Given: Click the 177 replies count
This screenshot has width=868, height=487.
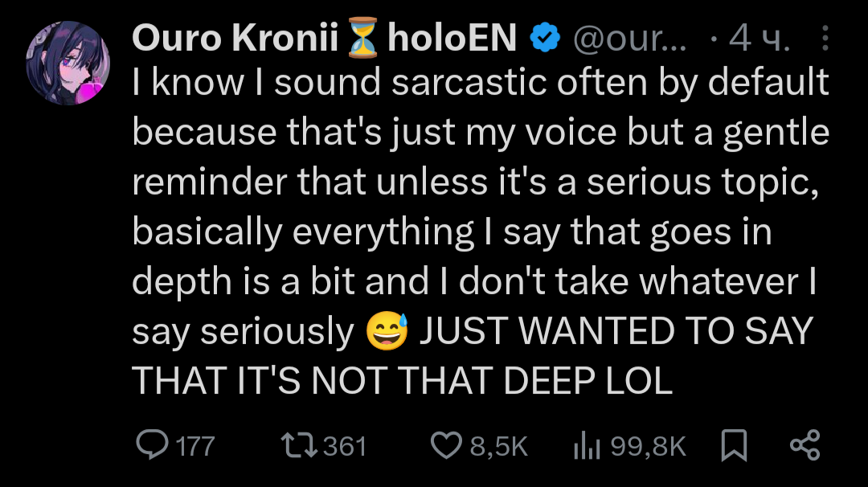Looking at the screenshot, I should click(194, 446).
